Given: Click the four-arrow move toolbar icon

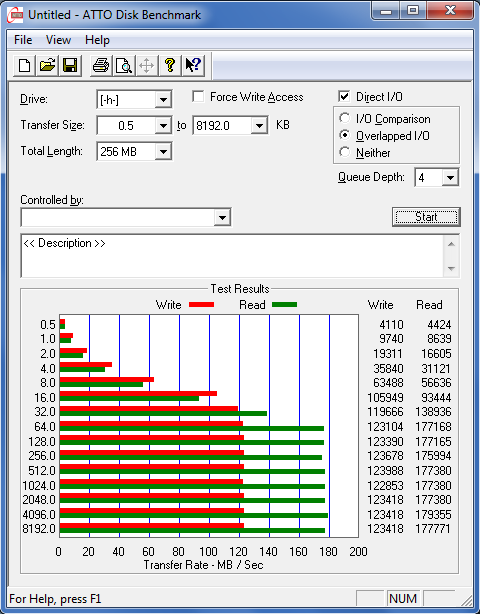Looking at the screenshot, I should [146, 65].
